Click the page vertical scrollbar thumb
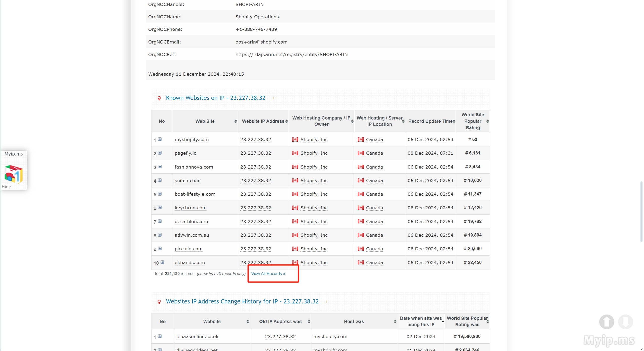 [641, 211]
